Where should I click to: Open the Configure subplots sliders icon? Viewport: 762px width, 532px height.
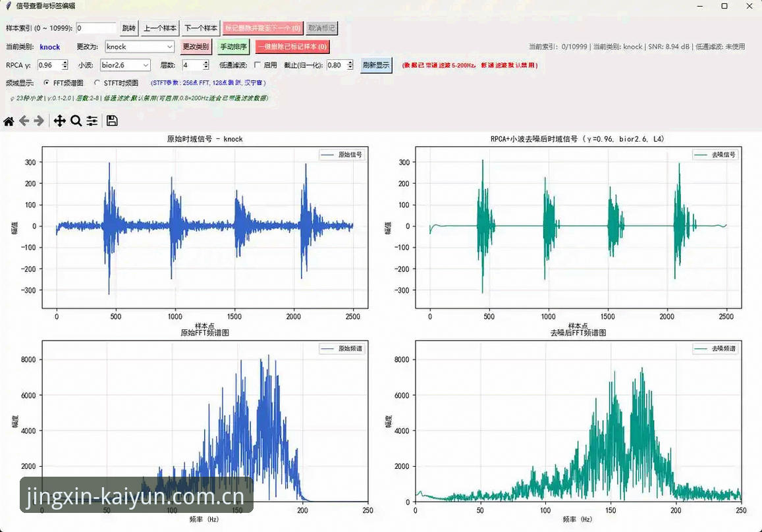tap(92, 121)
